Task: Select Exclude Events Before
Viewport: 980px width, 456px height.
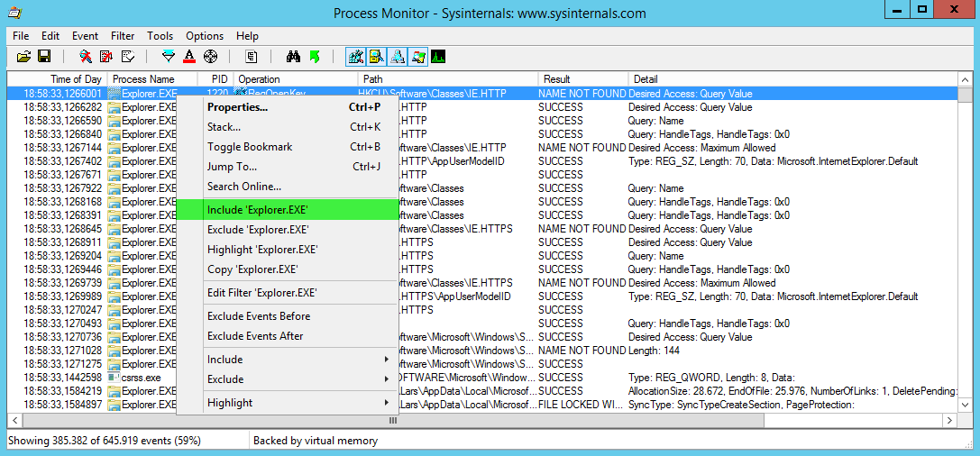Action: click(x=288, y=316)
